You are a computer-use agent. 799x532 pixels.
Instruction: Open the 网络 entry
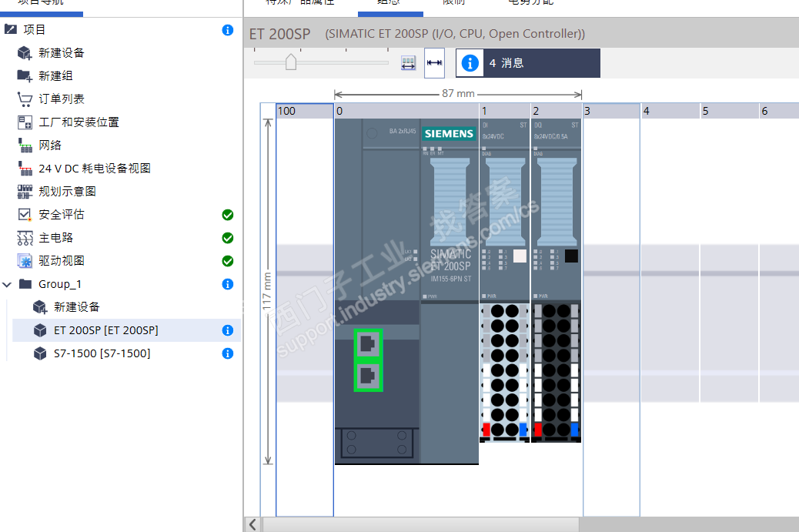point(50,146)
